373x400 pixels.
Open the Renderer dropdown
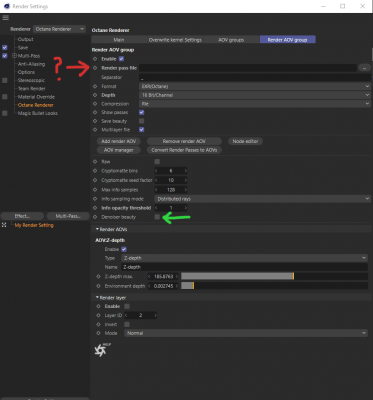(60, 29)
